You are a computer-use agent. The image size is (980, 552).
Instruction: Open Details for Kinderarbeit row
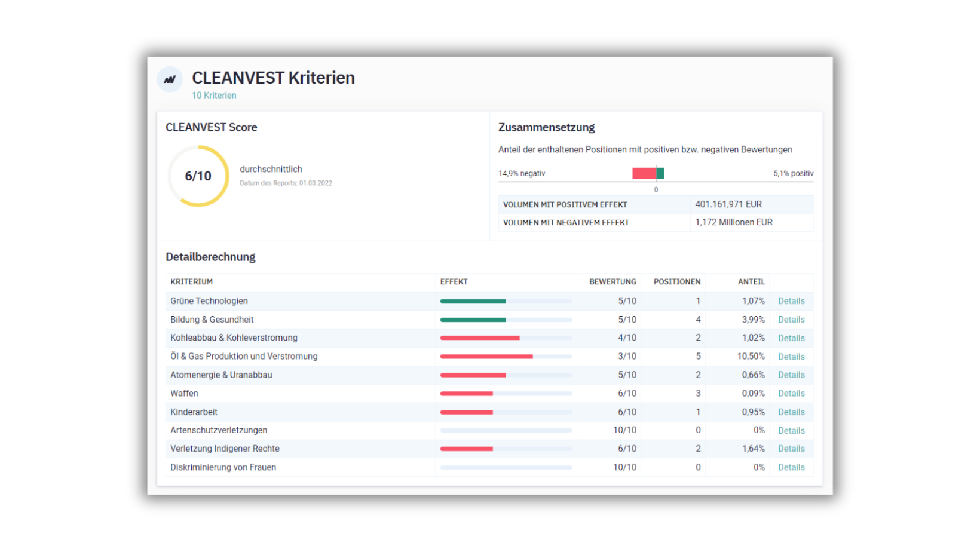coord(791,412)
